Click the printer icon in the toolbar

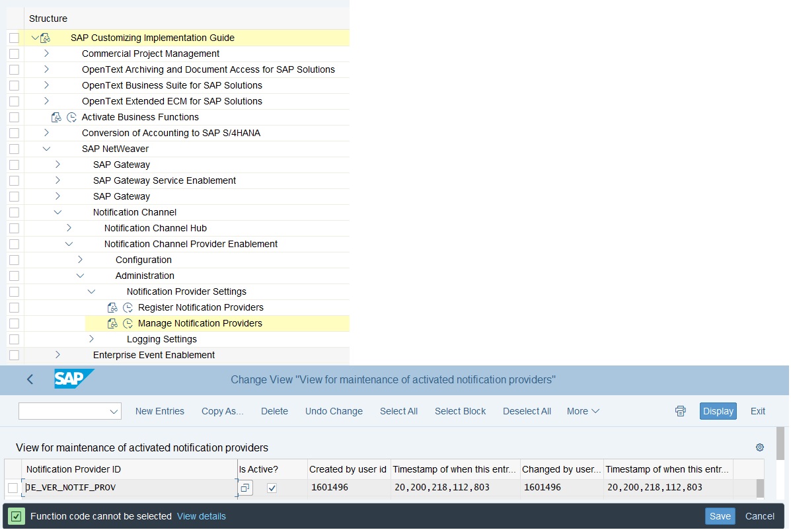680,410
